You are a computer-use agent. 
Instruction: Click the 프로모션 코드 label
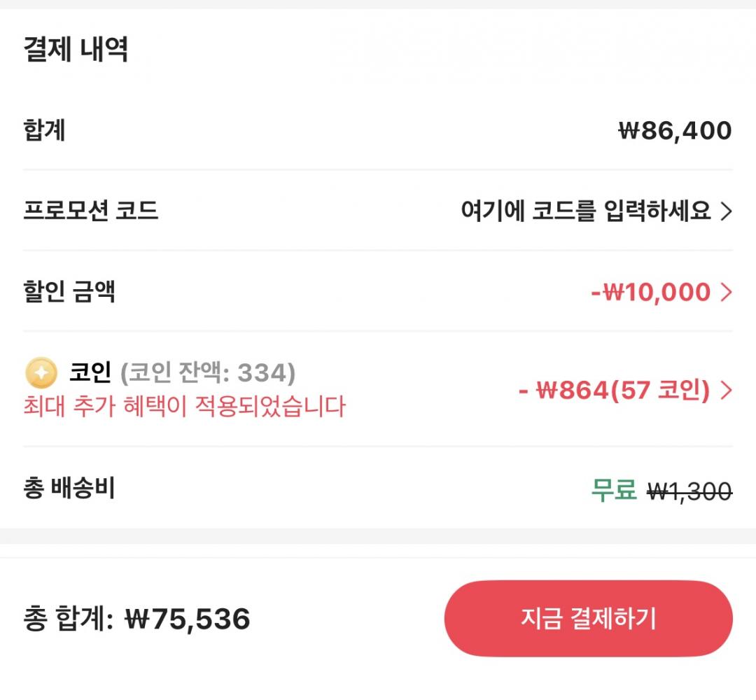tap(91, 211)
